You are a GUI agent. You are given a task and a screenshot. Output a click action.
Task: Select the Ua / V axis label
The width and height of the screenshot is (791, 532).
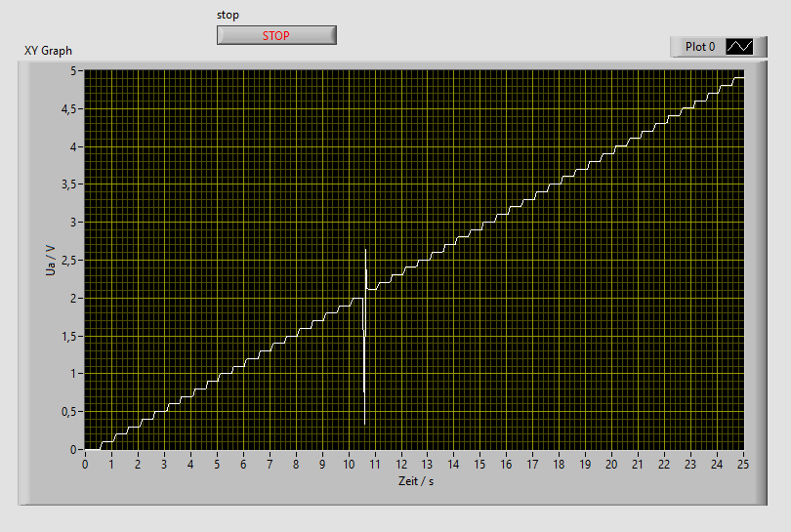click(x=51, y=261)
